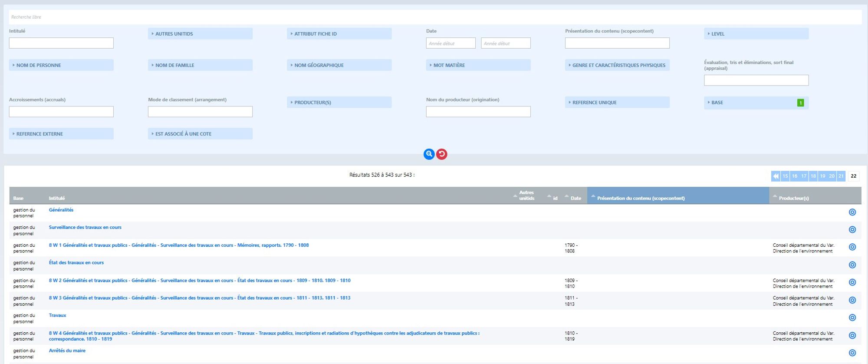Go to results page 18

(x=813, y=176)
